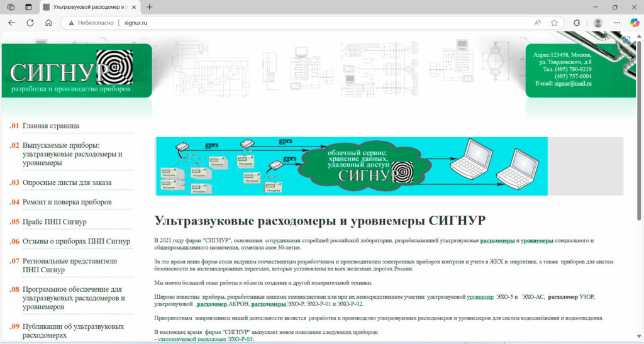Screen dimensions: 644x344
Task: Open the Copilot sidebar
Action: [635, 23]
